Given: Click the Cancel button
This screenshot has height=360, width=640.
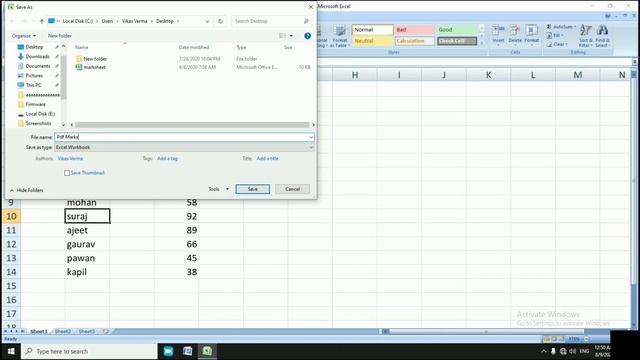Looking at the screenshot, I should pyautogui.click(x=292, y=189).
